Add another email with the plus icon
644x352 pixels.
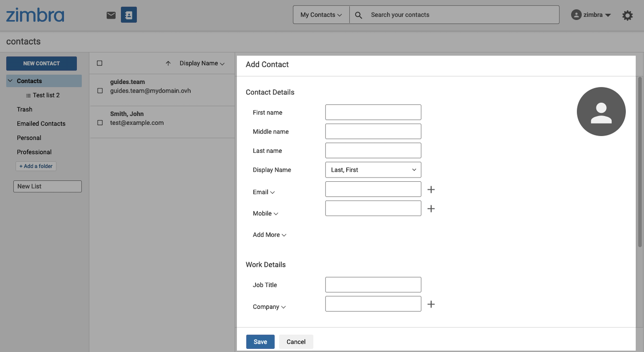[431, 189]
